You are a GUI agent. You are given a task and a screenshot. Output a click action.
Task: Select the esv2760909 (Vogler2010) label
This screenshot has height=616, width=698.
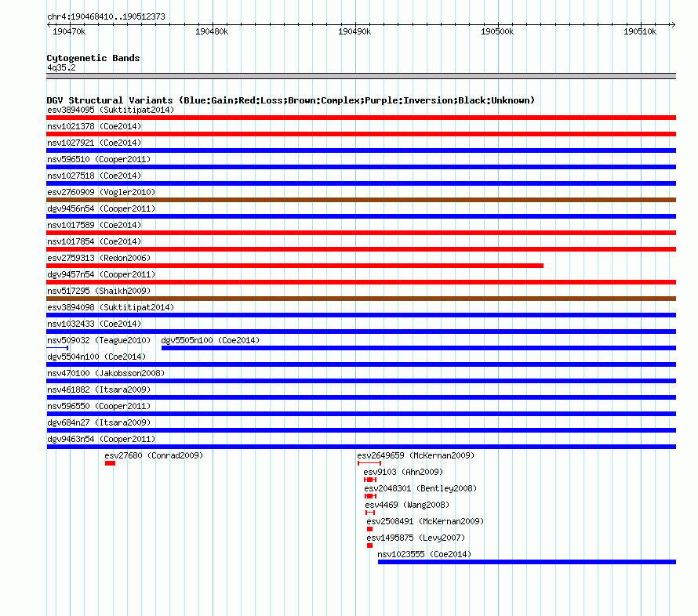coord(101,192)
